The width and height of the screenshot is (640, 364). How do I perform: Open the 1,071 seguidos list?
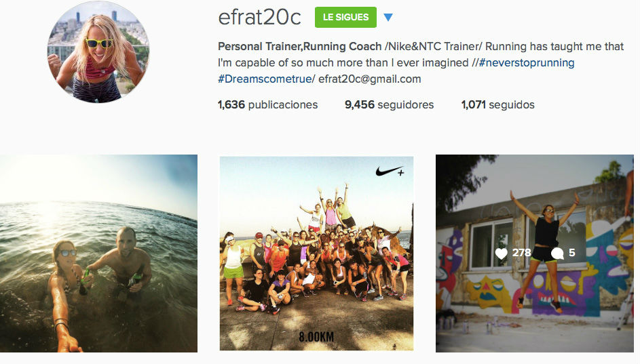(x=498, y=105)
